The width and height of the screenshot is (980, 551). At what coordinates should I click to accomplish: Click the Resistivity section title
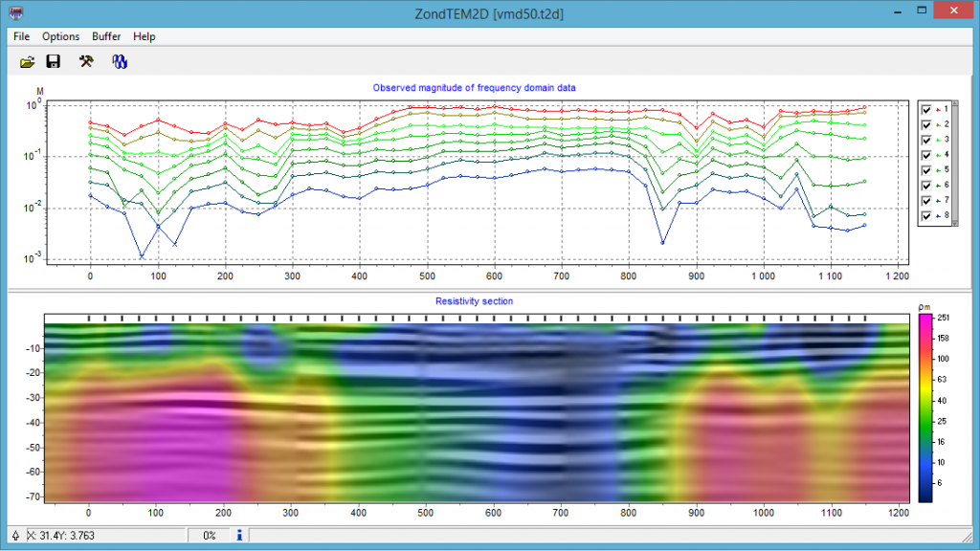pos(474,301)
